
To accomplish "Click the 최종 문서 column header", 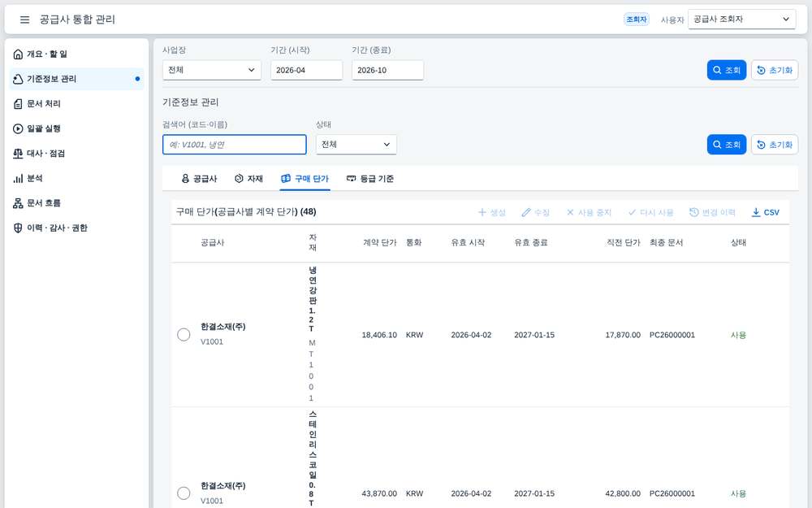I will [667, 242].
